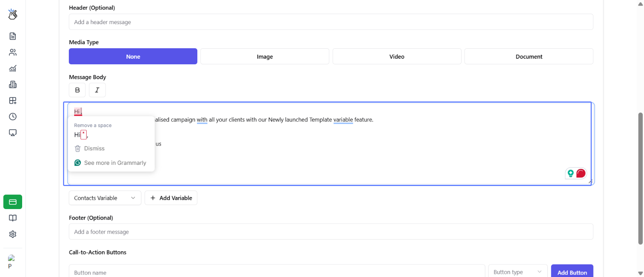This screenshot has height=277, width=644.
Task: Click the Grammarly lightbulb suggestion icon
Action: point(571,173)
